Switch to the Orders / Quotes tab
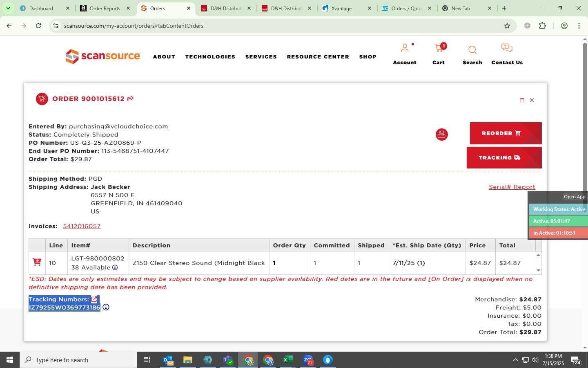The image size is (588, 368). 406,8
